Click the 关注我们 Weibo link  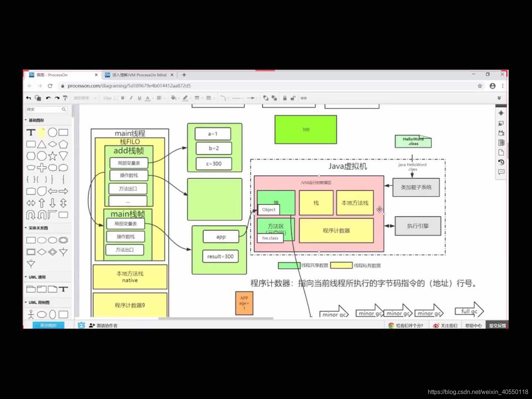click(x=445, y=325)
